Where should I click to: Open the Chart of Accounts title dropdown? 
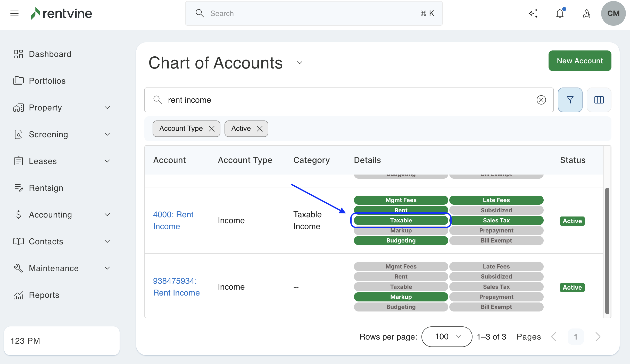point(299,63)
